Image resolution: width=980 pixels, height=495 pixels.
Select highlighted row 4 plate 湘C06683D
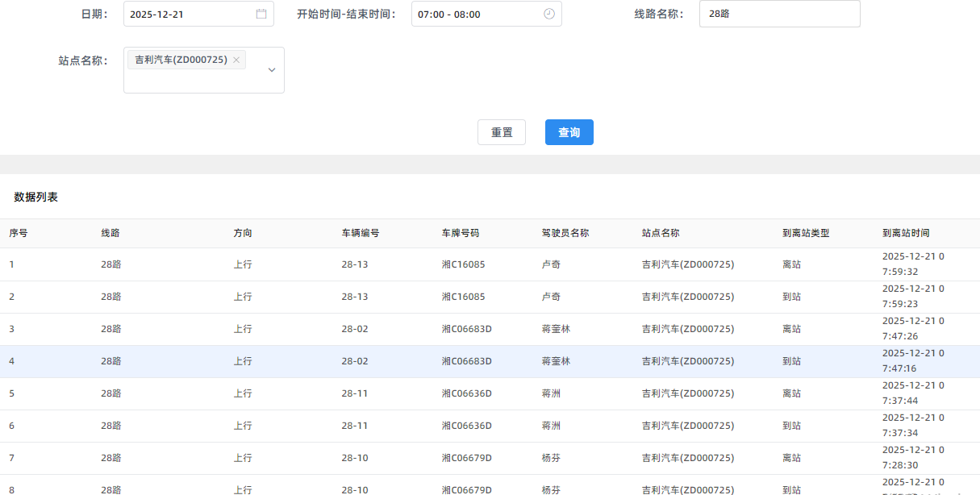[466, 361]
